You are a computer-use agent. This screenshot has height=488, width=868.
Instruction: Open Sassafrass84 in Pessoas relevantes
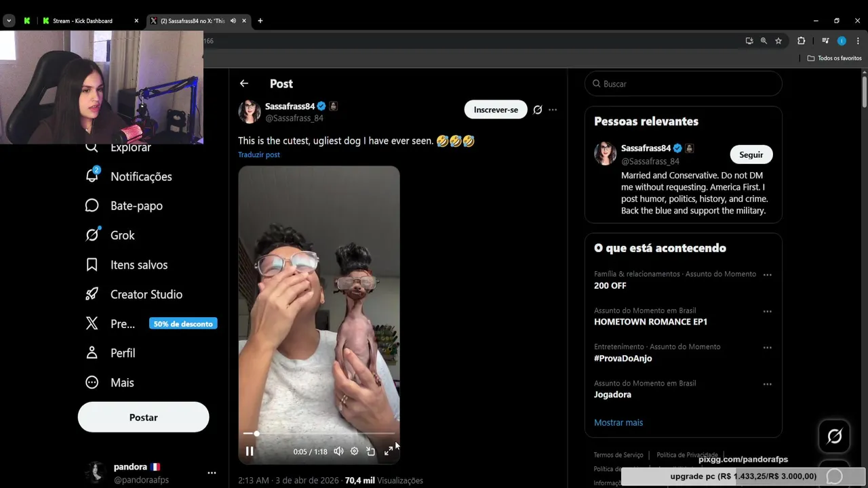[646, 148]
